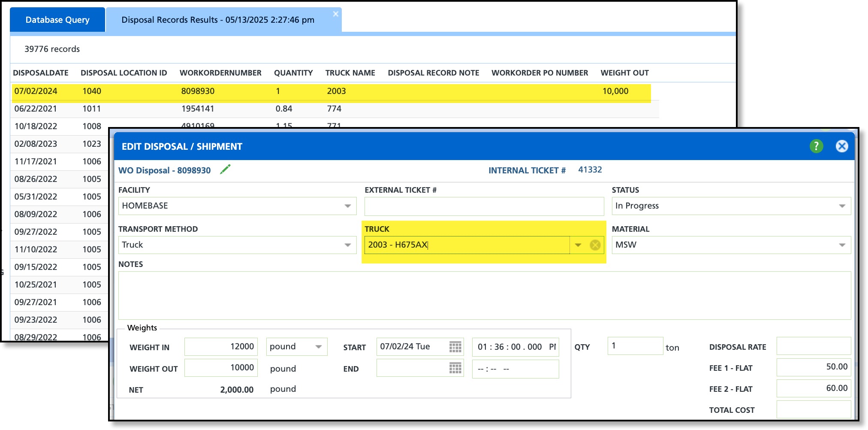This screenshot has height=430, width=868.
Task: Click location ID 1023 in results
Action: [x=92, y=144]
